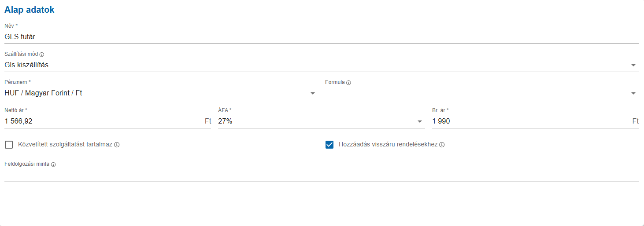The width and height of the screenshot is (644, 226).
Task: Open the Formula dropdown arrow
Action: coord(633,93)
